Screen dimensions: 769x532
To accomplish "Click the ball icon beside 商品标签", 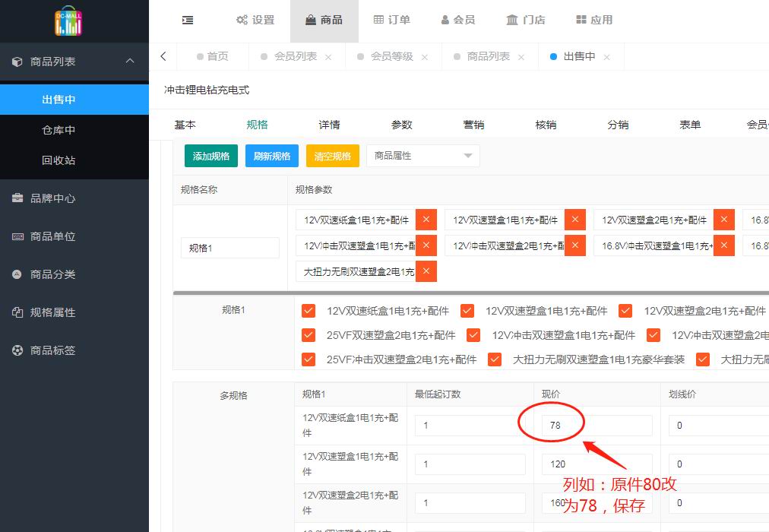I will 17,350.
